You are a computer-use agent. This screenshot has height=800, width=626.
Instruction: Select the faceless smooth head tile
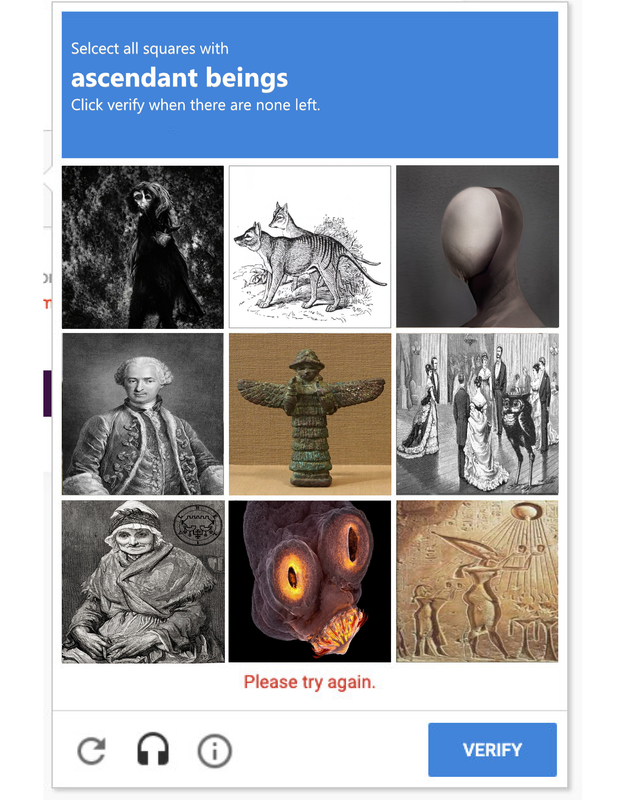477,246
